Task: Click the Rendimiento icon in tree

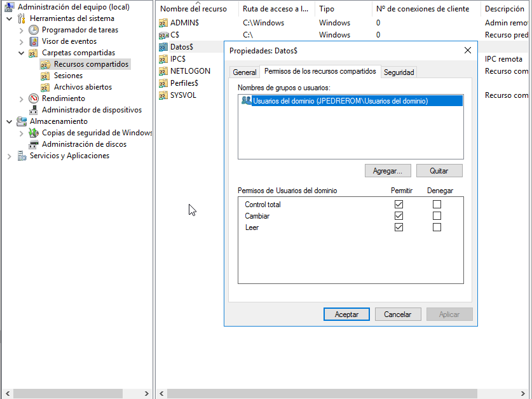Action: (34, 98)
